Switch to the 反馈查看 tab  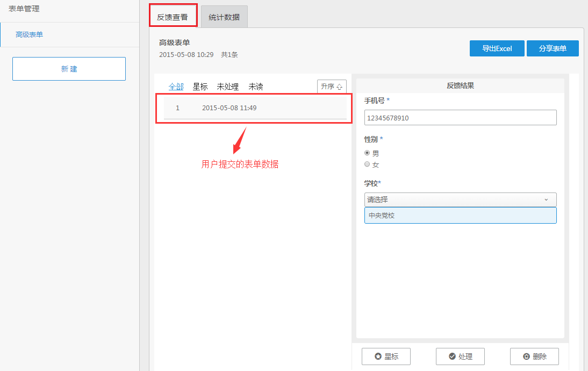pyautogui.click(x=173, y=17)
